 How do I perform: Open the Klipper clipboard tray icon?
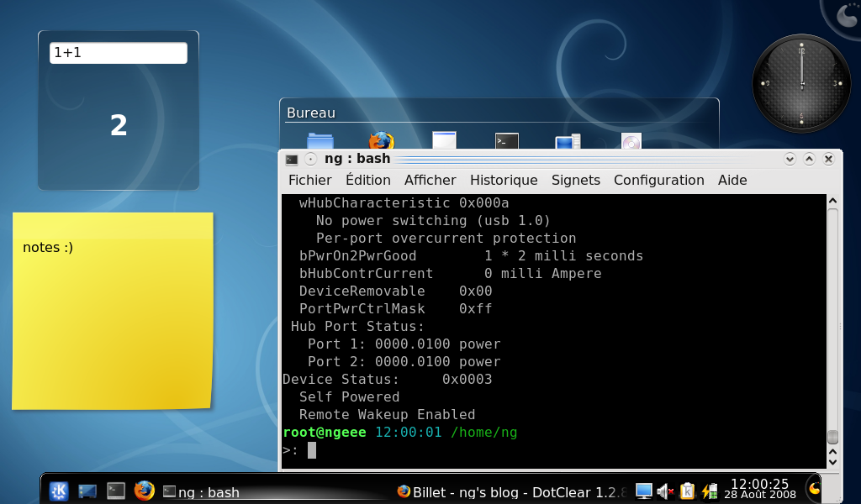687,491
